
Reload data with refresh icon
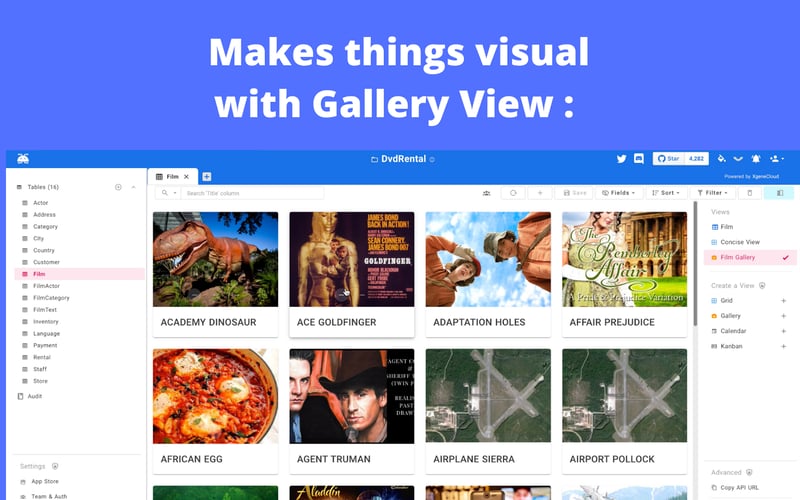click(x=513, y=193)
